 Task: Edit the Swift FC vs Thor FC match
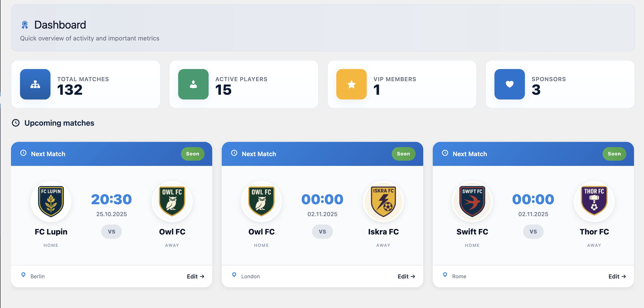pyautogui.click(x=617, y=276)
